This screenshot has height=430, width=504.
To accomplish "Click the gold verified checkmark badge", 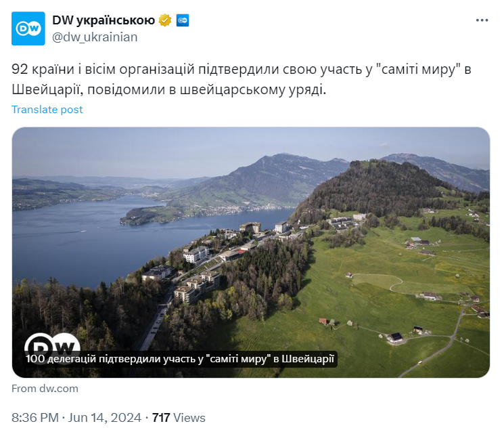I will click(x=164, y=20).
